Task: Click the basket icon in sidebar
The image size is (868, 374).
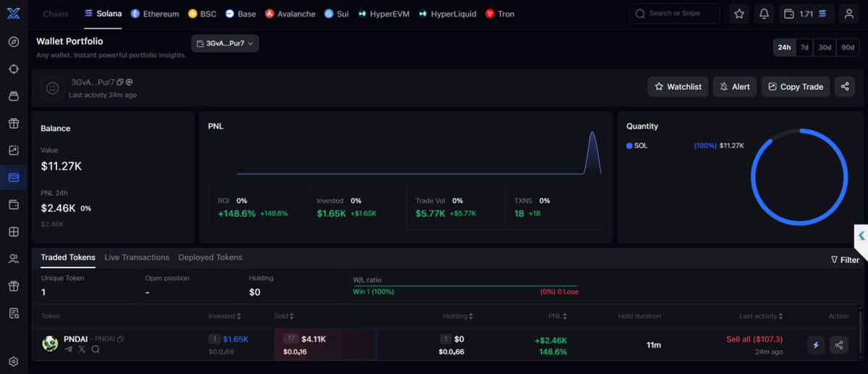Action: click(x=14, y=95)
